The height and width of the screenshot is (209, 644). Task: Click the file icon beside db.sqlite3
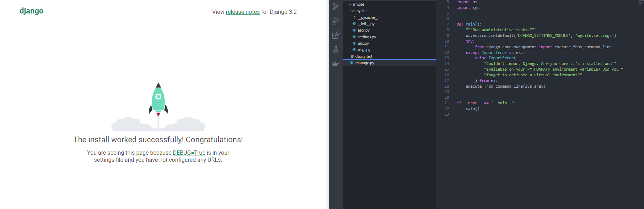click(x=352, y=56)
